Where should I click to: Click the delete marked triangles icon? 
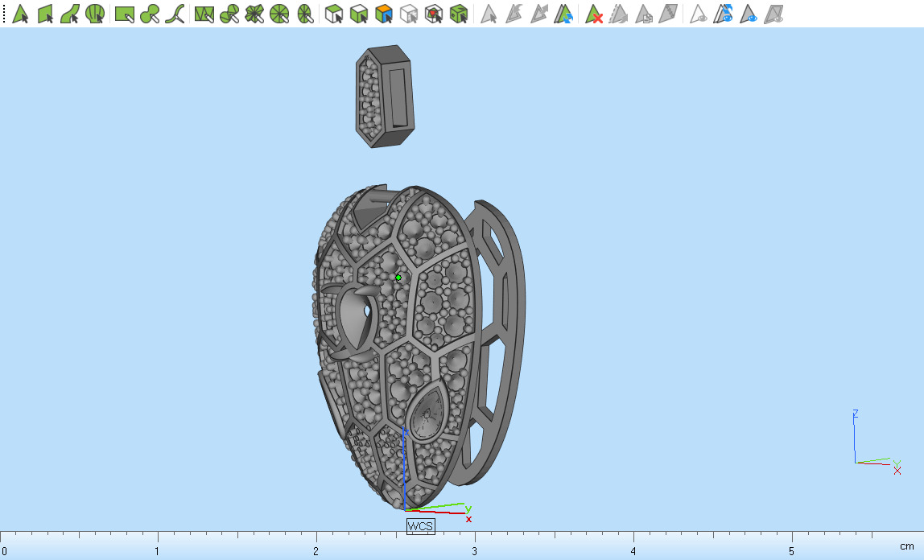pyautogui.click(x=593, y=13)
